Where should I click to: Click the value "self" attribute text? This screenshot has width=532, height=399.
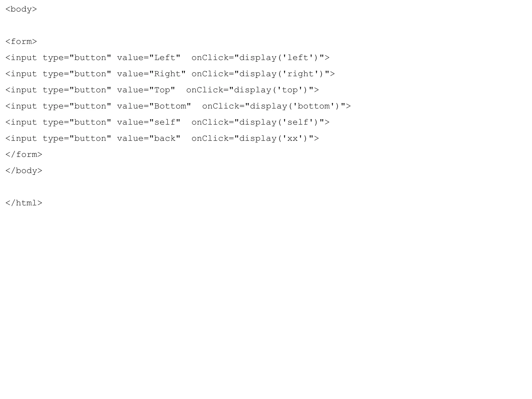149,122
